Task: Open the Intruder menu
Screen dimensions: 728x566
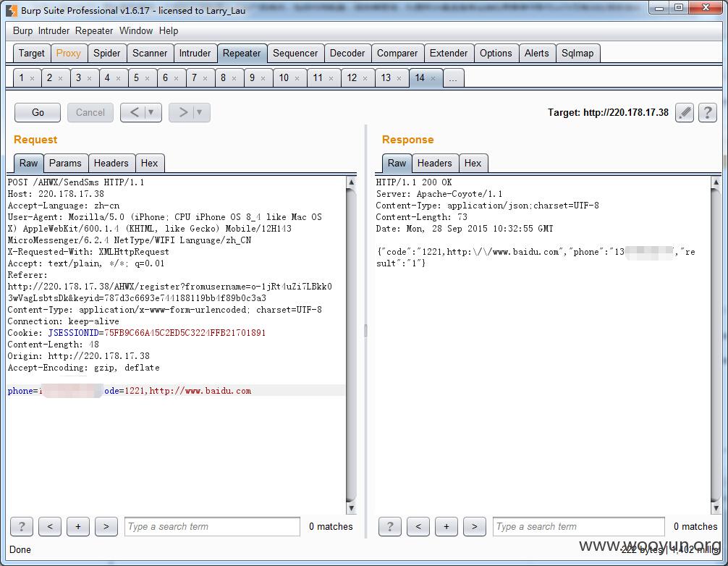Action: point(54,30)
